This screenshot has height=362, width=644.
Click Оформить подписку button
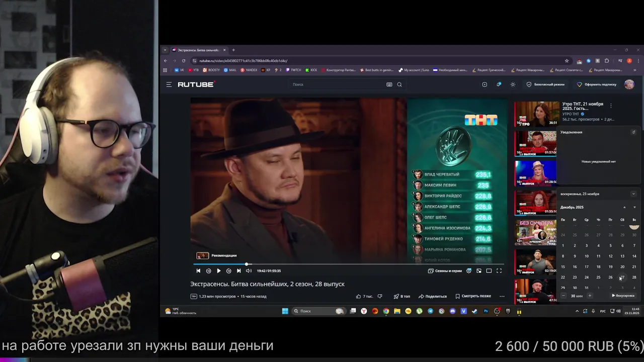coord(597,84)
